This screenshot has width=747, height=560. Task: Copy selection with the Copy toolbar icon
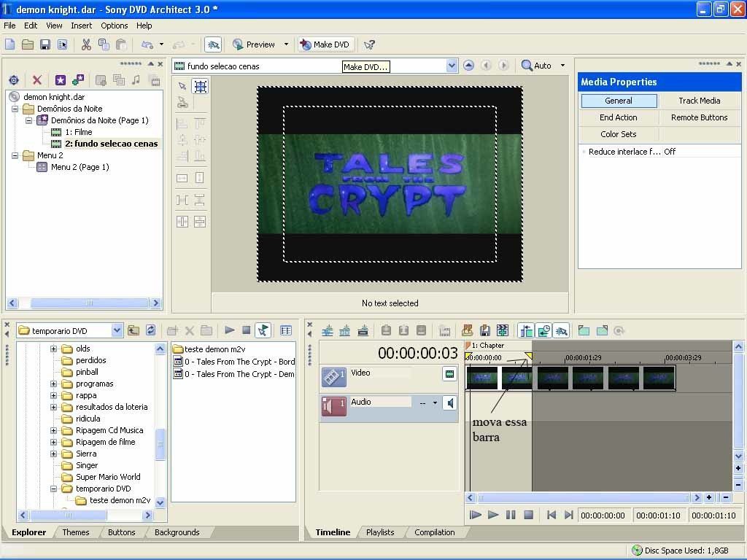[x=104, y=44]
